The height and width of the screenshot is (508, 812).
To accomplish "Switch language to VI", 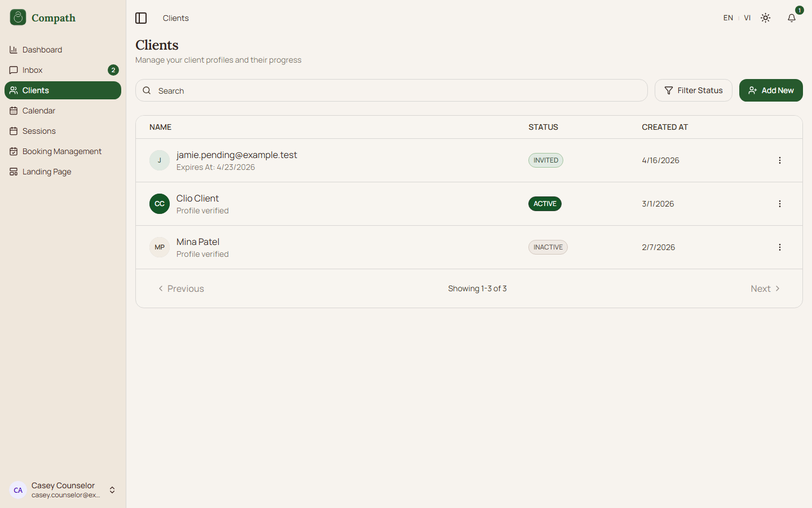I will point(747,18).
